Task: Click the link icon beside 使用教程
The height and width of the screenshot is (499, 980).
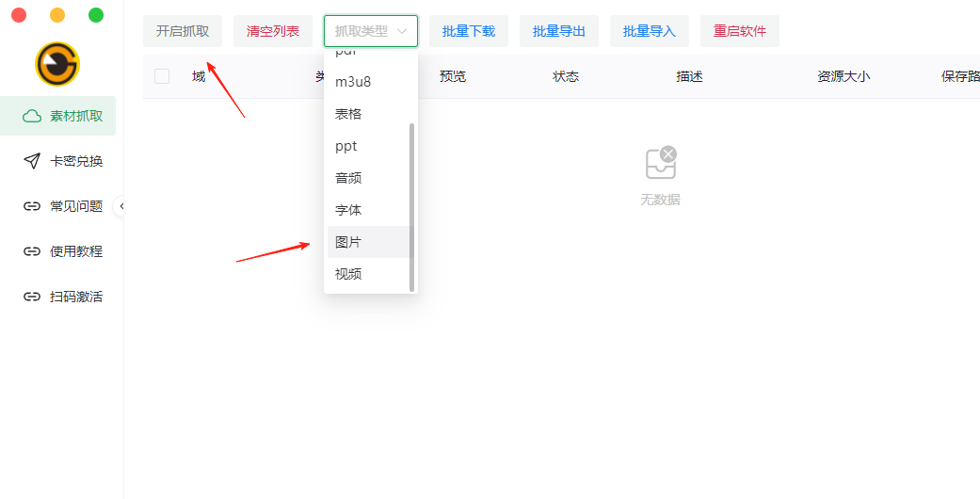Action: [x=32, y=251]
